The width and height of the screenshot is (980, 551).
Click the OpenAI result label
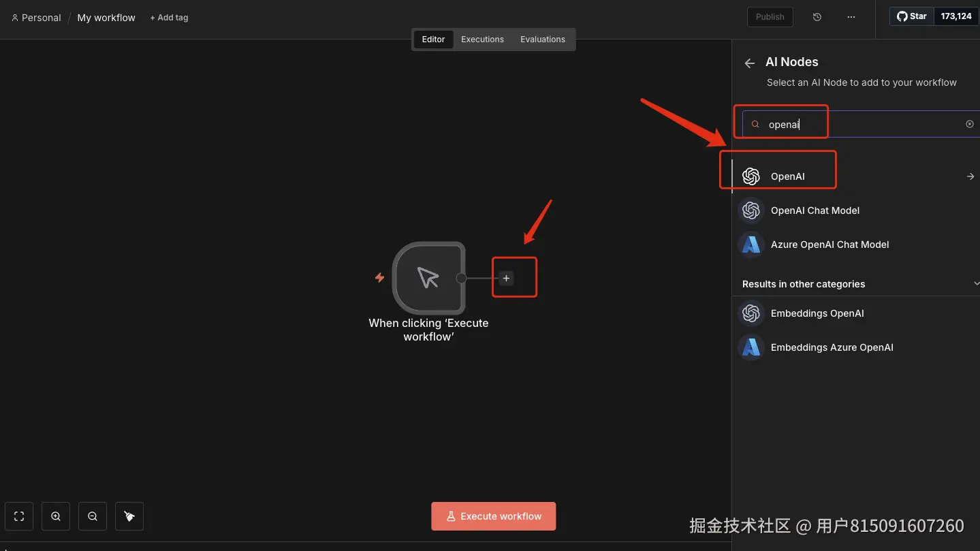(x=788, y=176)
